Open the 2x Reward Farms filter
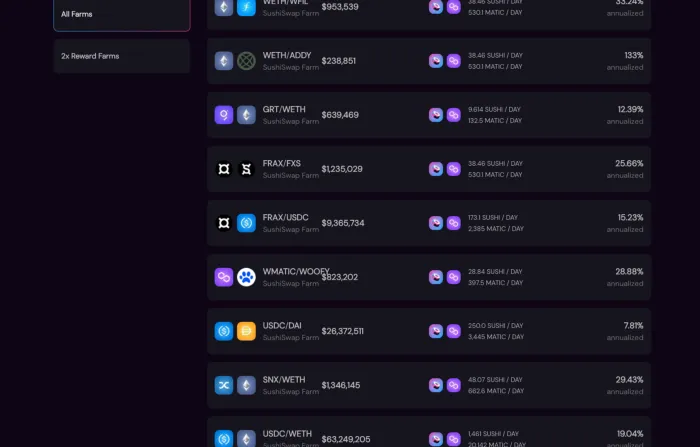 coord(122,56)
